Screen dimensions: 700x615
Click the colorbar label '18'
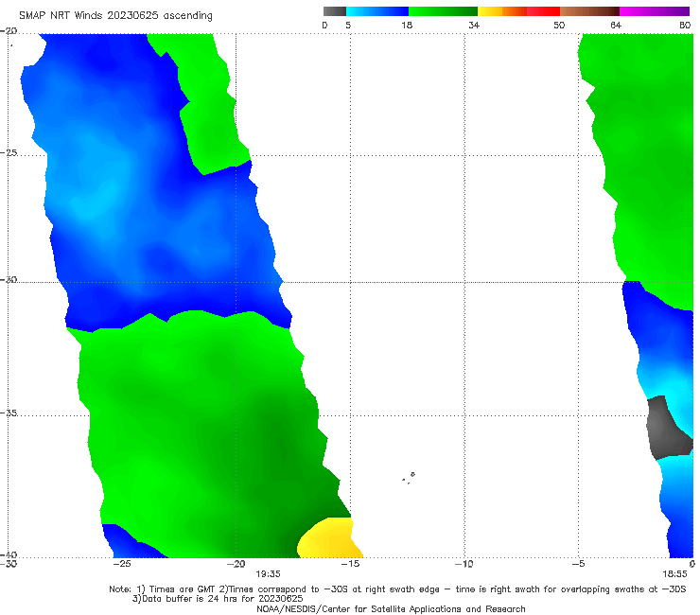click(407, 25)
